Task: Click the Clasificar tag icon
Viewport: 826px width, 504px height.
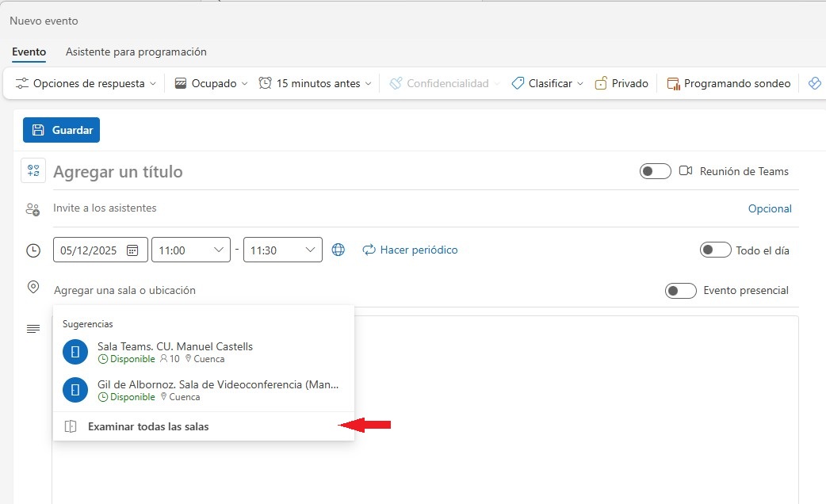Action: click(x=518, y=83)
